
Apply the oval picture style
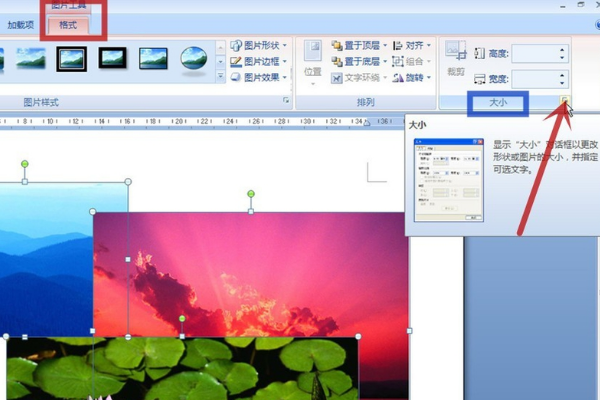pyautogui.click(x=194, y=58)
